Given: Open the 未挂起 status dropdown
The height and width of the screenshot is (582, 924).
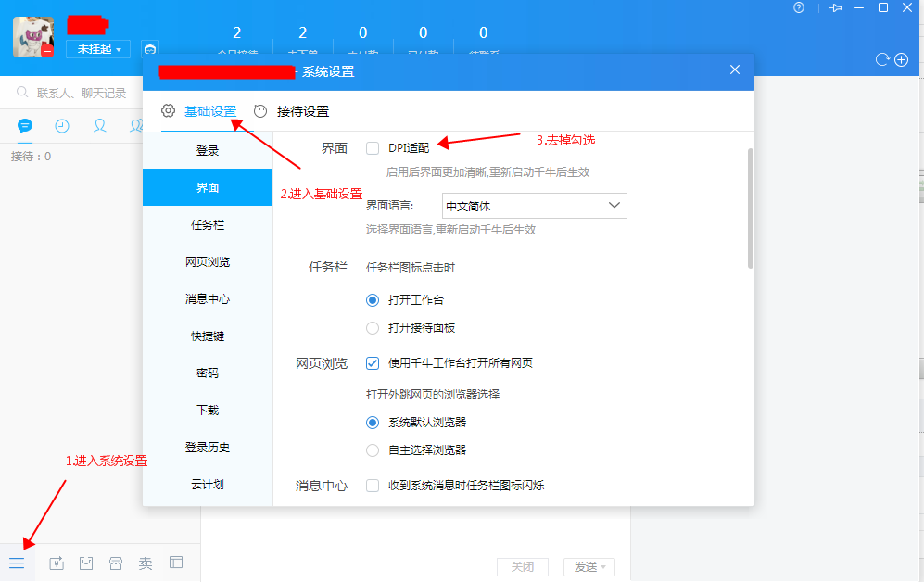Looking at the screenshot, I should (98, 49).
